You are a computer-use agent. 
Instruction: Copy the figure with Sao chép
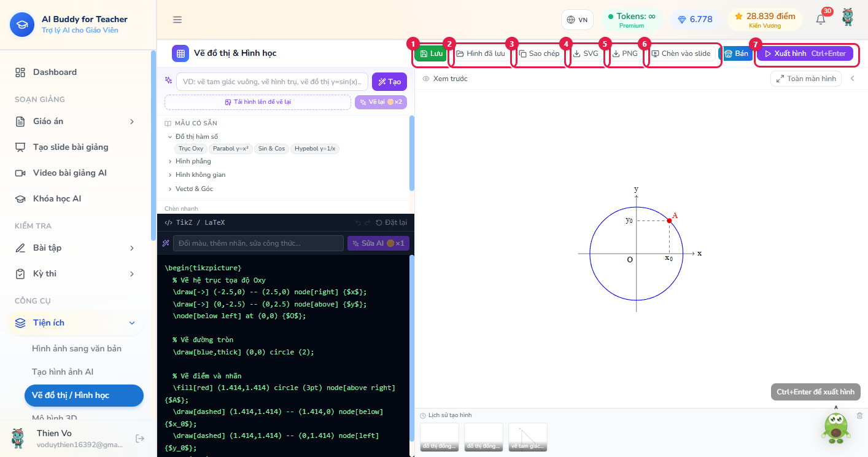click(540, 53)
